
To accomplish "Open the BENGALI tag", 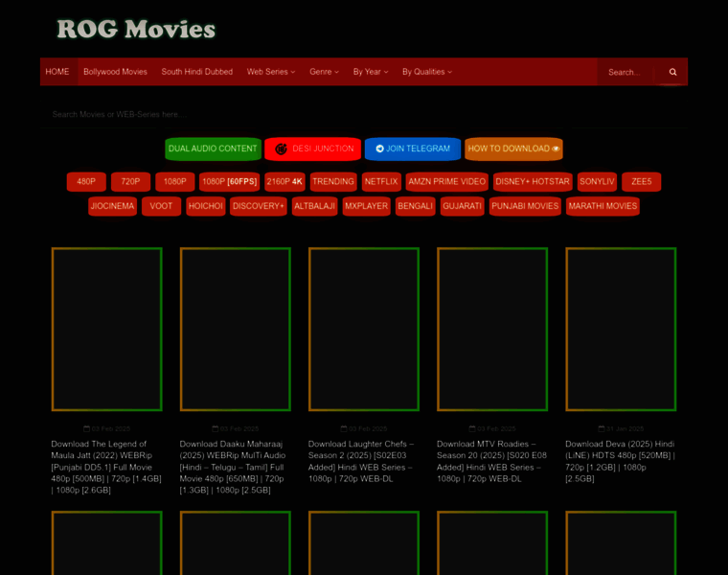I will (416, 206).
